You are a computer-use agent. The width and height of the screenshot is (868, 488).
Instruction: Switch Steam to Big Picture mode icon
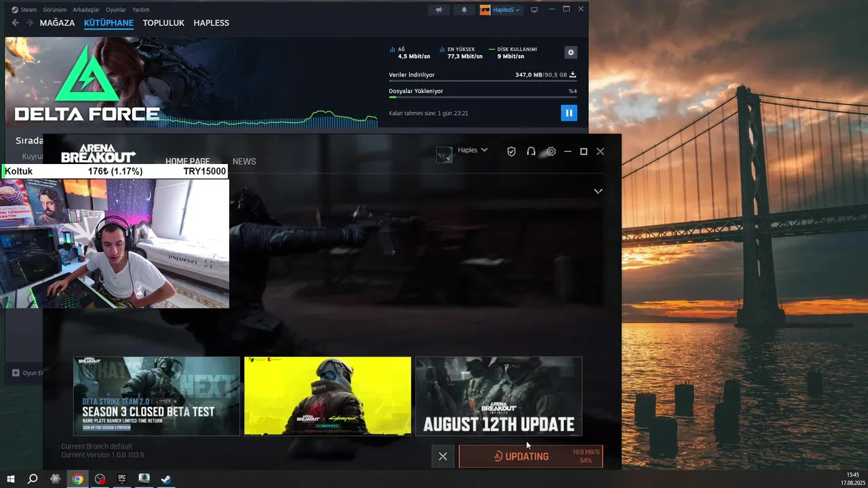pyautogui.click(x=534, y=9)
